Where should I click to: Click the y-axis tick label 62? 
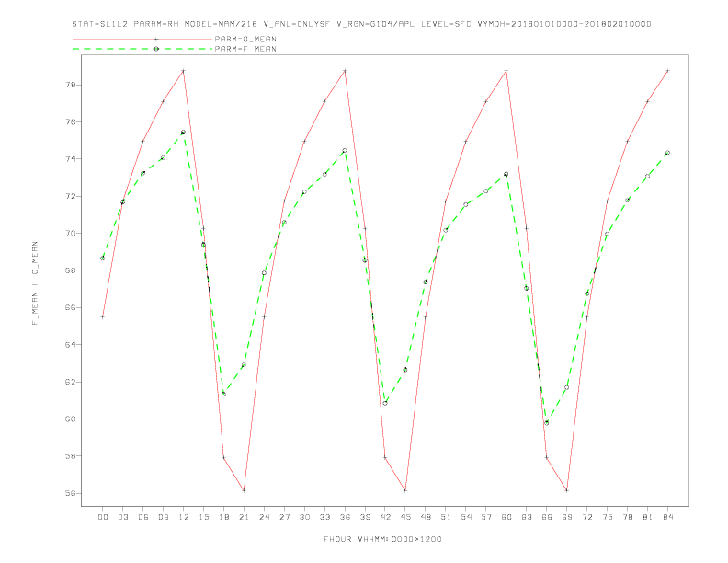[70, 382]
